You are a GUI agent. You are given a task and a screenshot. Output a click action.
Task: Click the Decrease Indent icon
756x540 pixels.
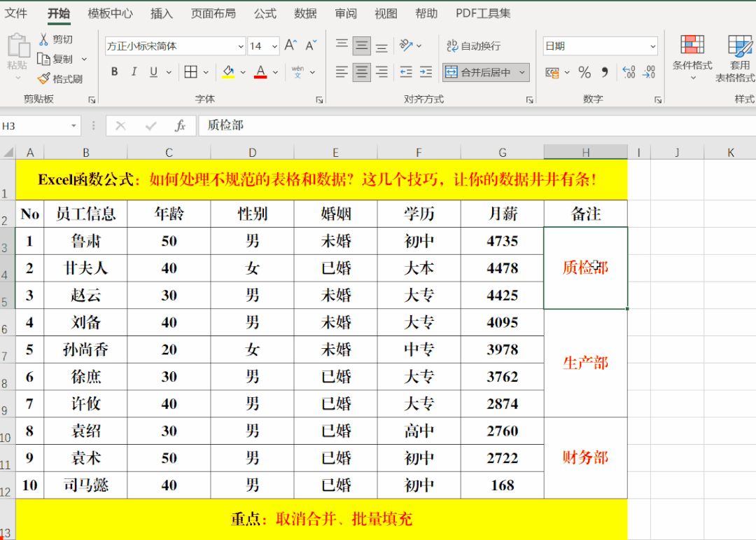point(406,72)
